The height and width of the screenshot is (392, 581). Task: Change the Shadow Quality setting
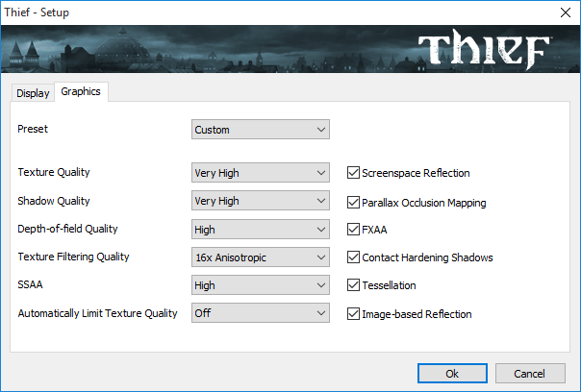point(261,201)
